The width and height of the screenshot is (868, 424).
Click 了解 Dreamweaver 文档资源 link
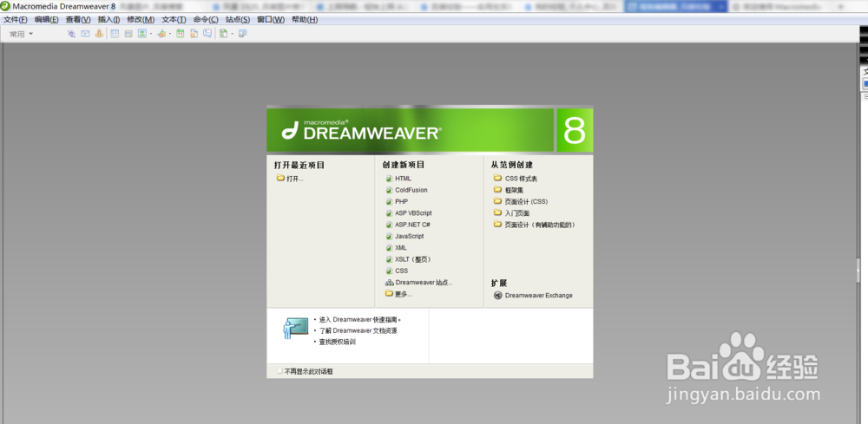tap(358, 331)
